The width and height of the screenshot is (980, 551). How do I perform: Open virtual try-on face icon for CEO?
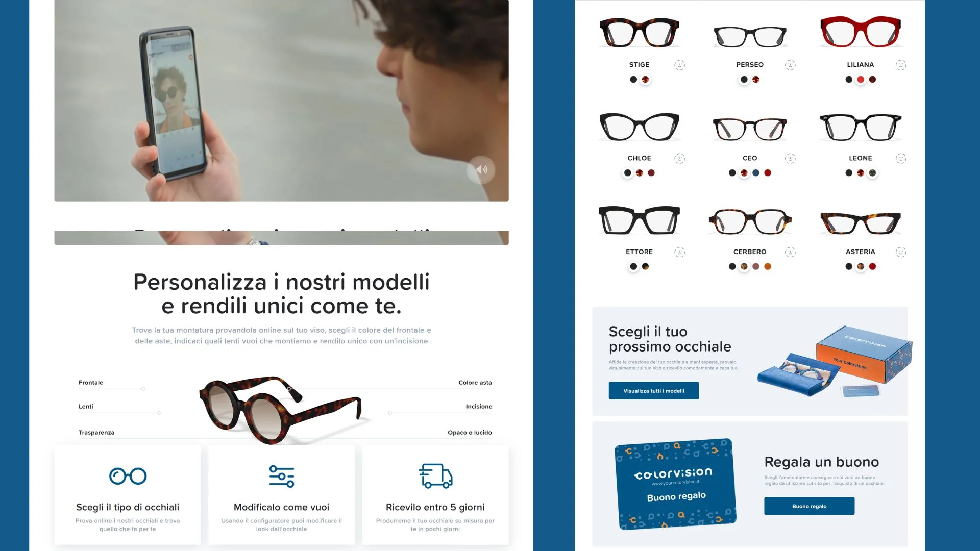pos(790,158)
